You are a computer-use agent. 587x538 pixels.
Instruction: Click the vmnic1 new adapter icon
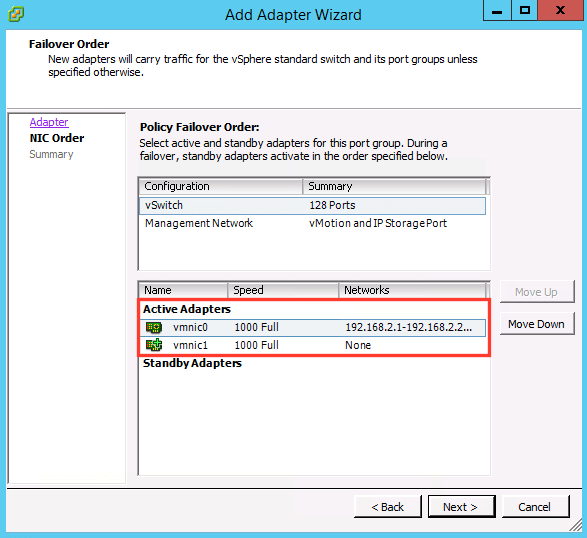[154, 345]
